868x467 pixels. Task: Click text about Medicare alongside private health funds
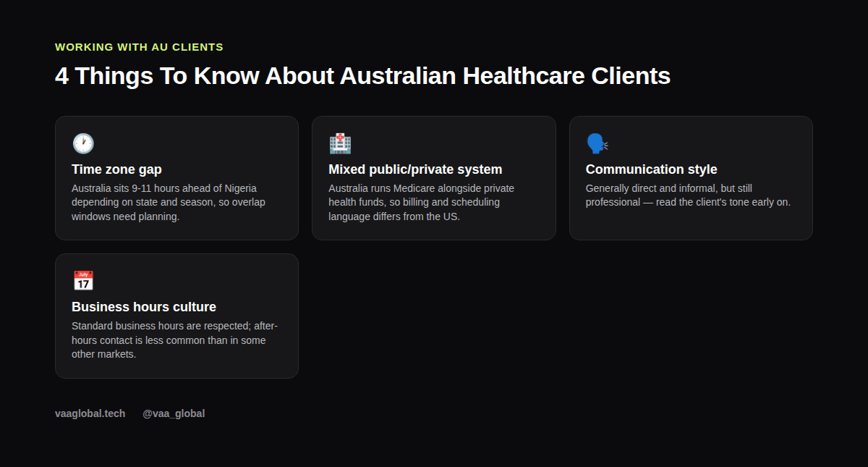click(422, 202)
